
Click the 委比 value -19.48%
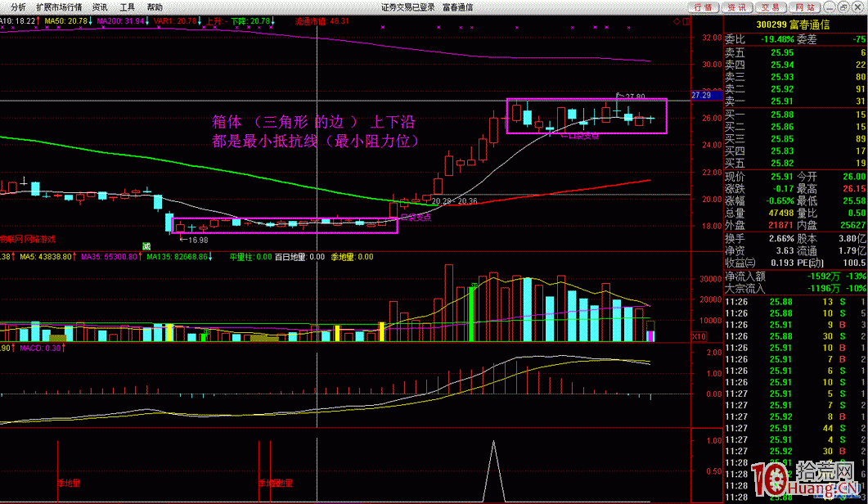click(x=777, y=39)
